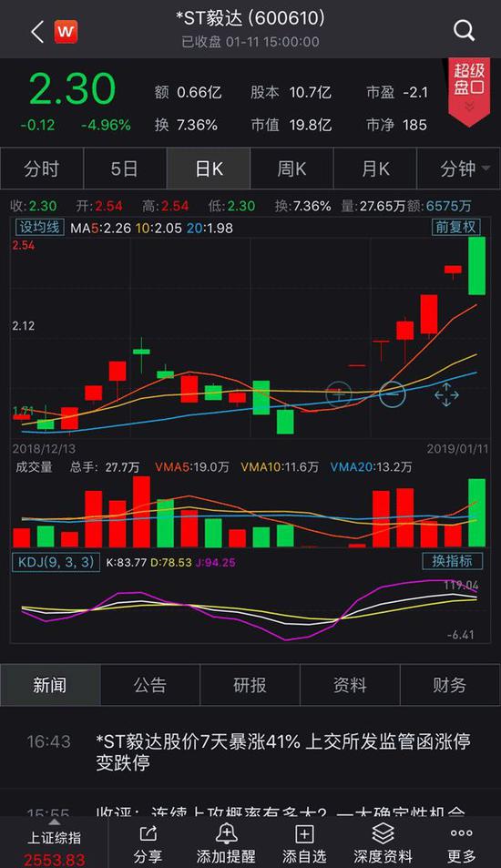The width and height of the screenshot is (501, 868).
Task: Tap 换指标 to switch indicator
Action: 453,561
